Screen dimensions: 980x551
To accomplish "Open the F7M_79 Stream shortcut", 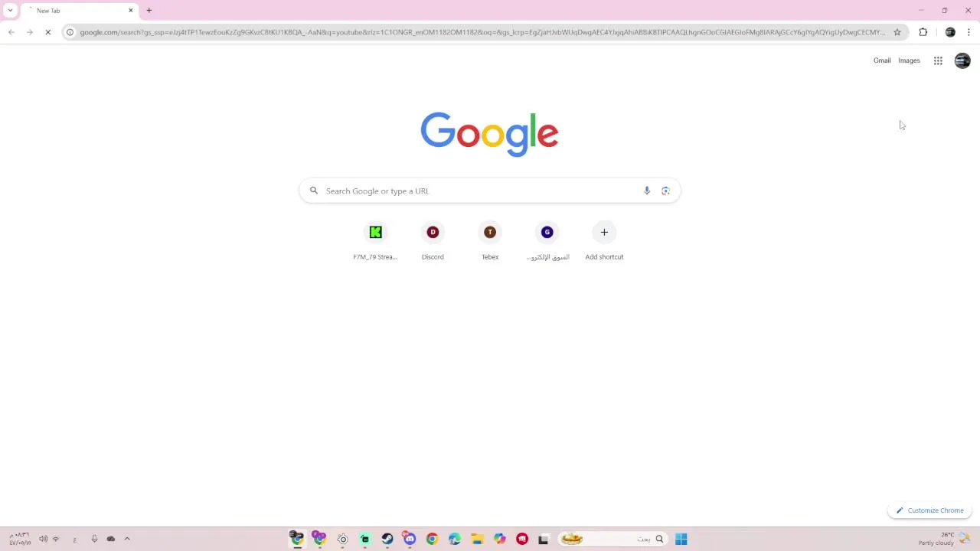I will pos(375,241).
